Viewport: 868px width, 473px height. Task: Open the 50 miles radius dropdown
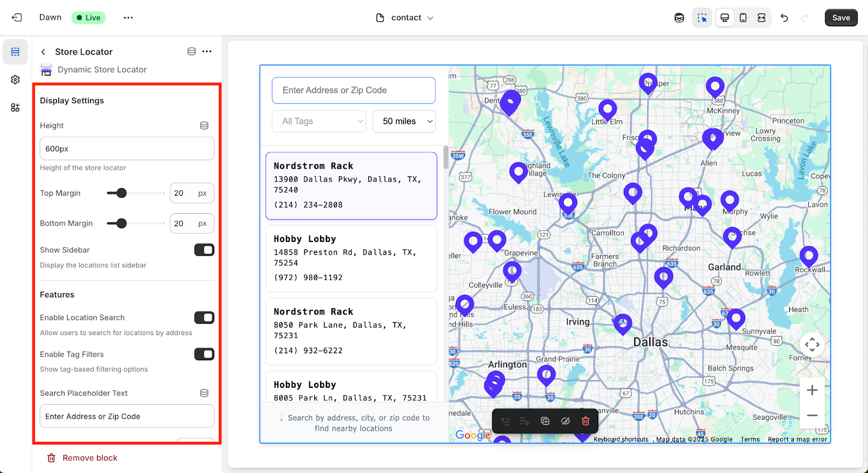[x=404, y=122]
